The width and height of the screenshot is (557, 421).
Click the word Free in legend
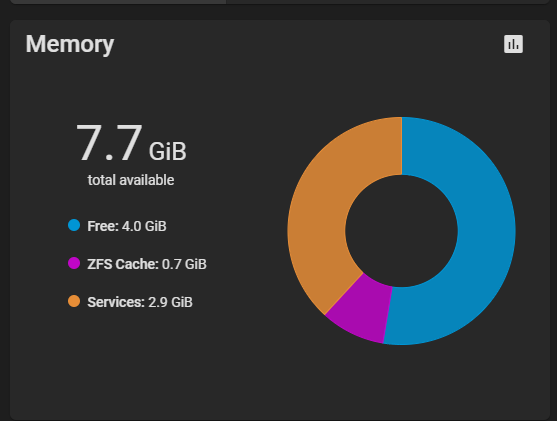[x=103, y=226]
